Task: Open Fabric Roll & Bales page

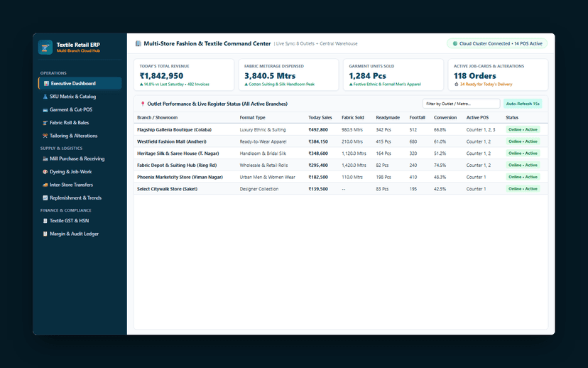Action: [x=80, y=123]
